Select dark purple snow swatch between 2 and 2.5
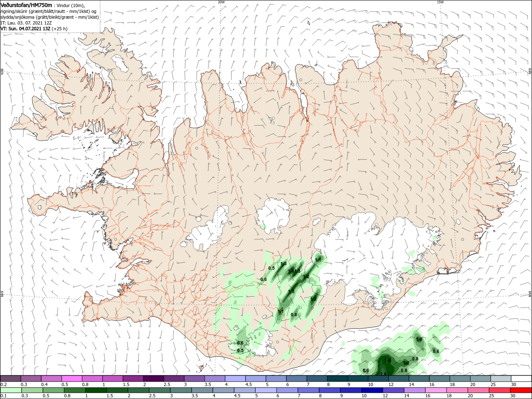The height and width of the screenshot is (399, 532). (153, 379)
